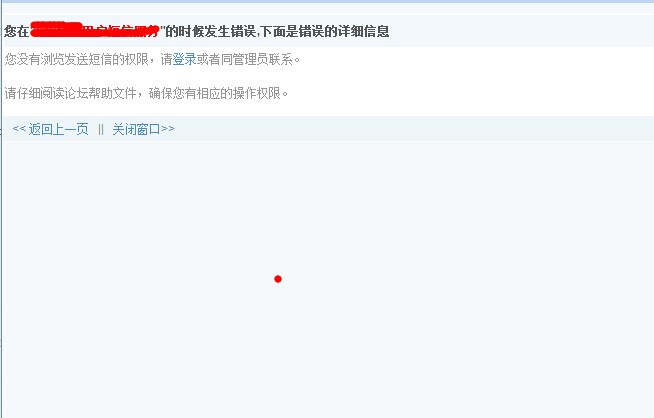This screenshot has height=418, width=654.
Task: Click the 您没有浏览发送短信的权限 message text
Action: coord(77,60)
